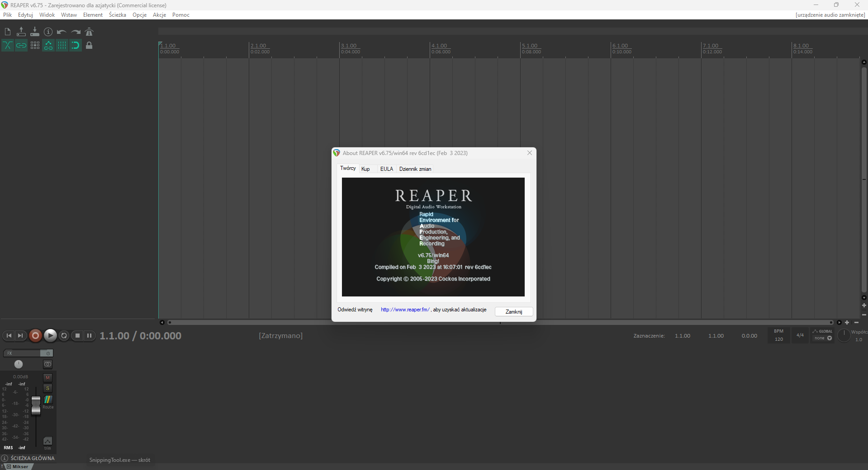
Task: Open the Plik menu
Action: [8, 15]
